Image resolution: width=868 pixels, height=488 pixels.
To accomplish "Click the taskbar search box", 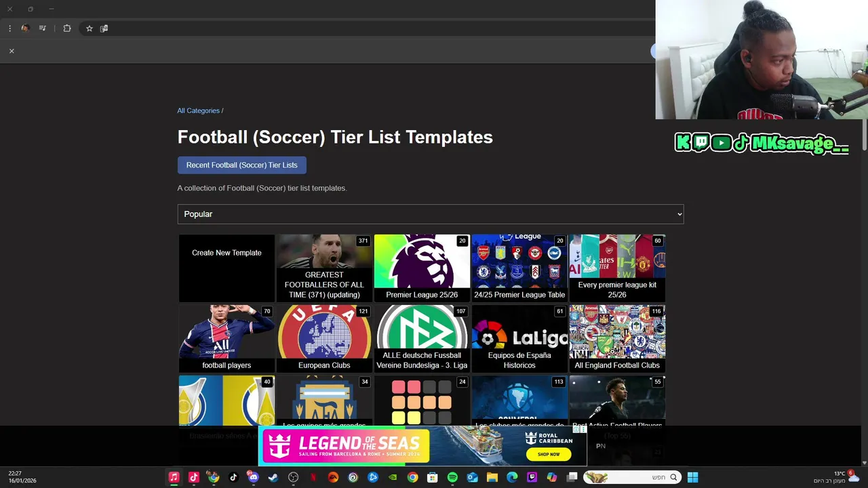I will [x=631, y=477].
